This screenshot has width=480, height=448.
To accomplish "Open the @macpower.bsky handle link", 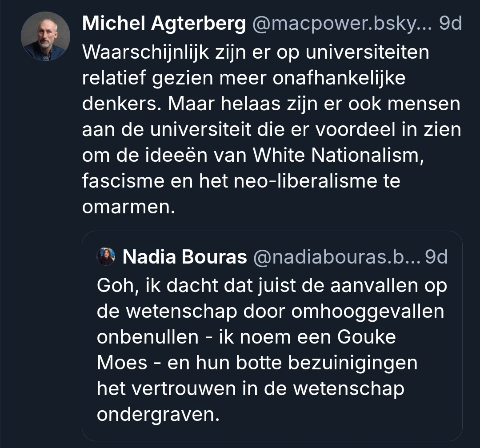I will [x=342, y=24].
